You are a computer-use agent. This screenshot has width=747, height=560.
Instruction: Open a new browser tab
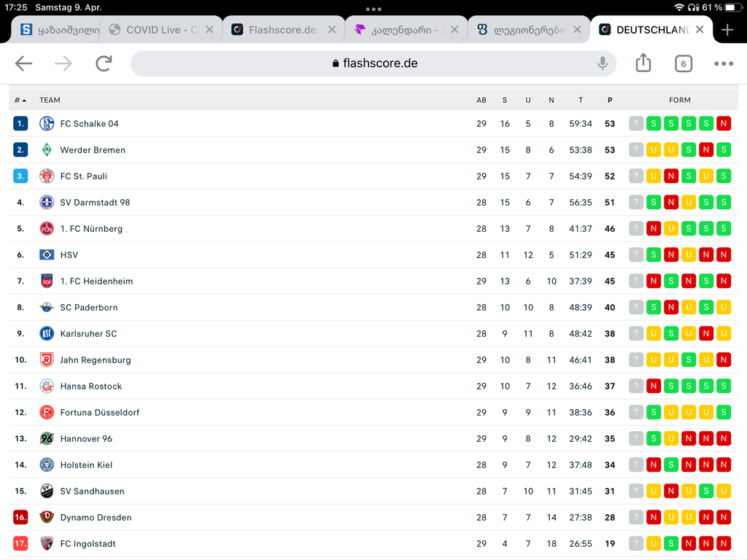727,30
